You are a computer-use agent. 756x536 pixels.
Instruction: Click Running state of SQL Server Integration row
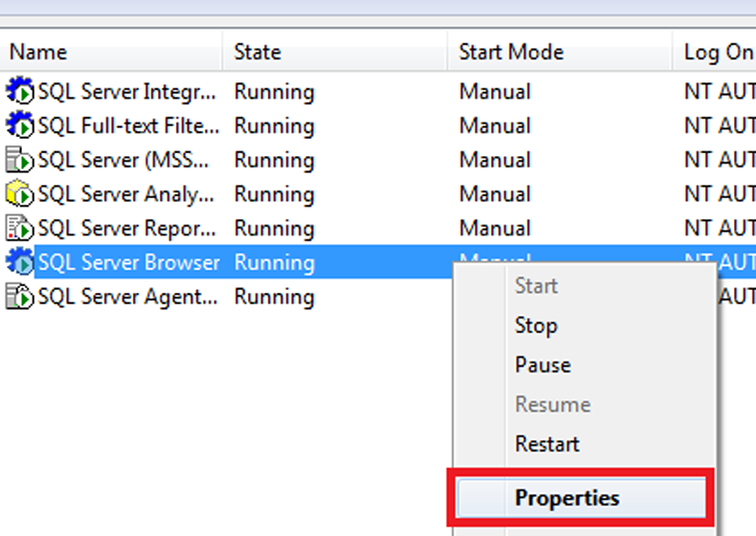[274, 92]
